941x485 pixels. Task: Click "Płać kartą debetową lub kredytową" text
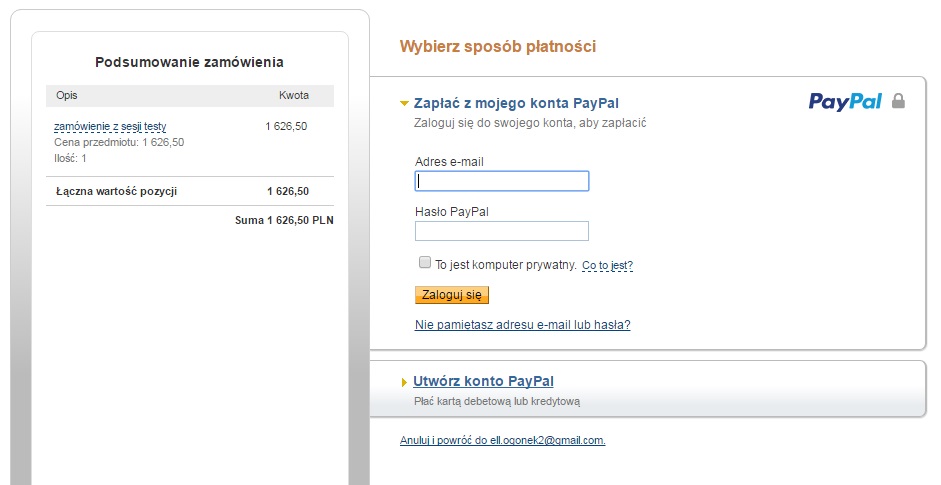[x=496, y=401]
